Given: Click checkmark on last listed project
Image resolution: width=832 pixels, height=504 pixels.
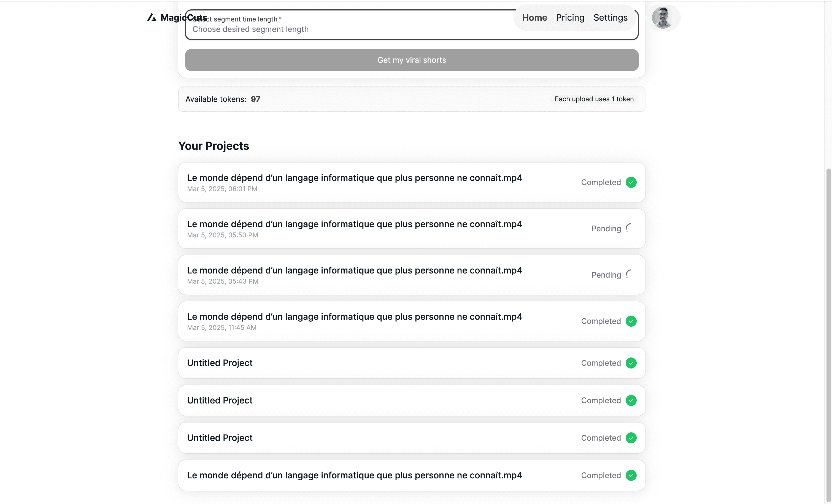Looking at the screenshot, I should (x=631, y=475).
